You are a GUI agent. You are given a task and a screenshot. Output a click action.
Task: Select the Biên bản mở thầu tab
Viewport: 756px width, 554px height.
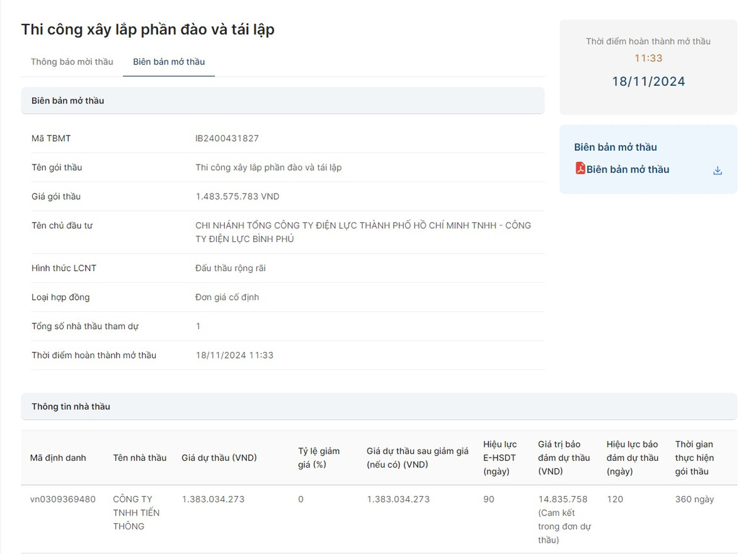point(168,62)
